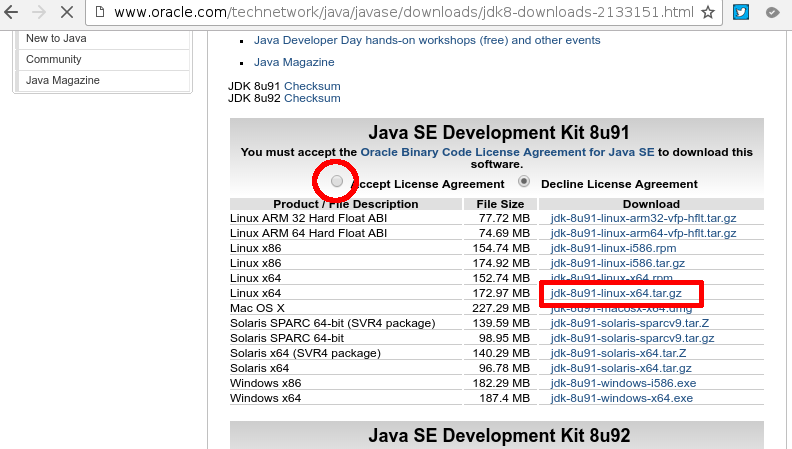Download jdk-8u91-windows-i586.exe
This screenshot has height=449, width=792.
click(623, 383)
